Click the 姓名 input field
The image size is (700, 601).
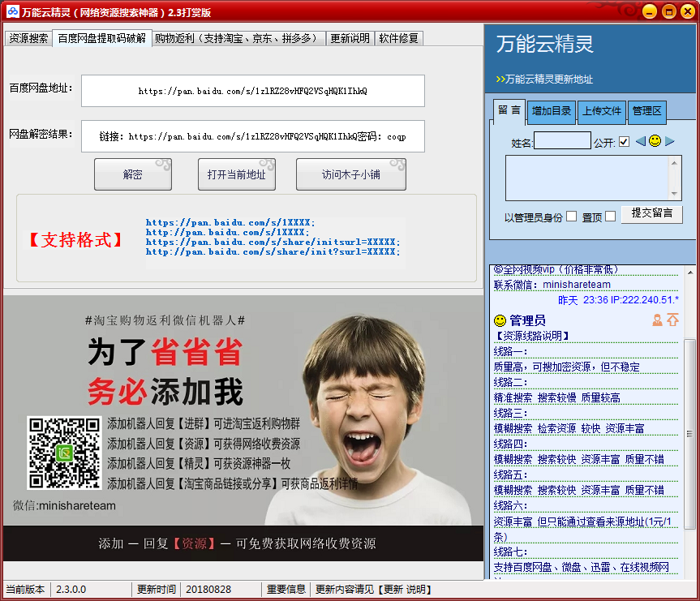tap(562, 140)
